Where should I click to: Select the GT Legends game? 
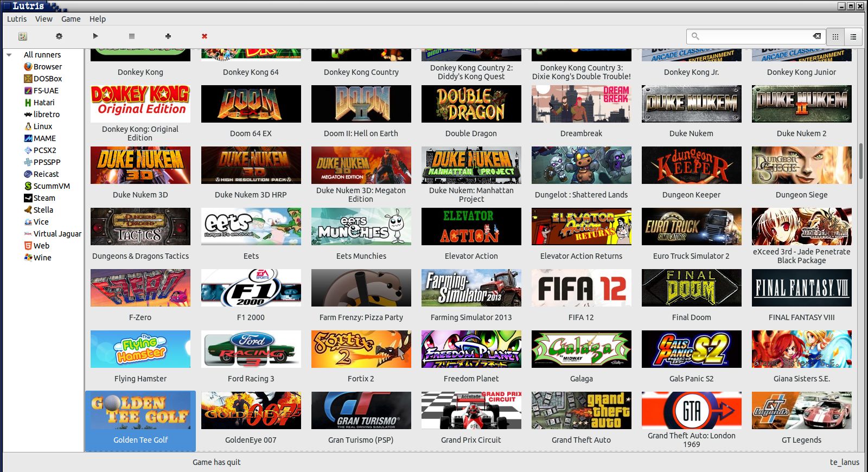coord(801,418)
